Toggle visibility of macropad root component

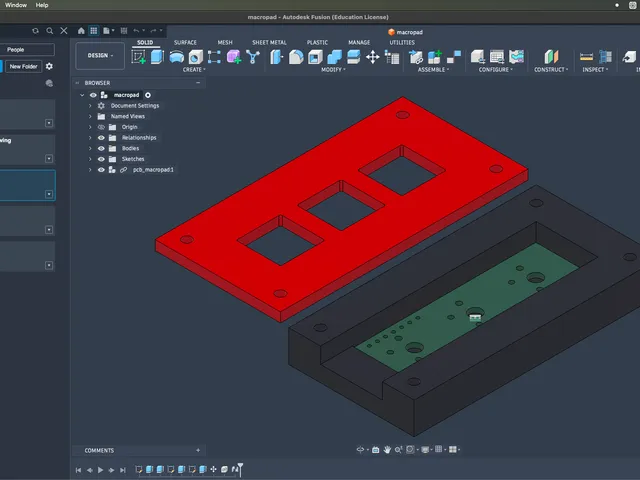click(93, 95)
